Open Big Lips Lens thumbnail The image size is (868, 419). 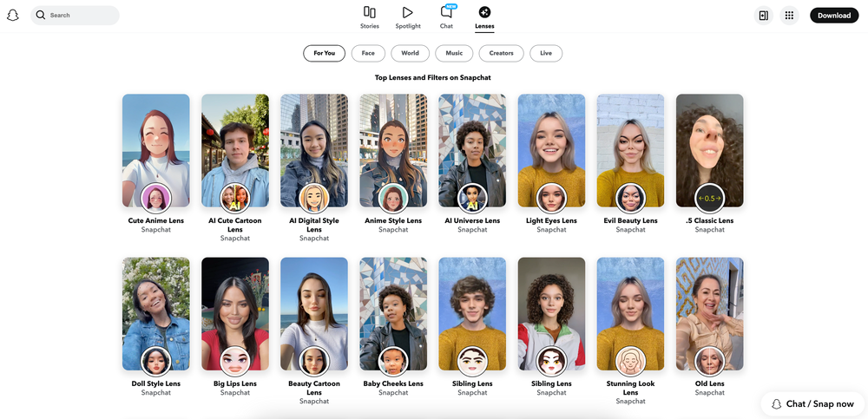click(x=235, y=314)
